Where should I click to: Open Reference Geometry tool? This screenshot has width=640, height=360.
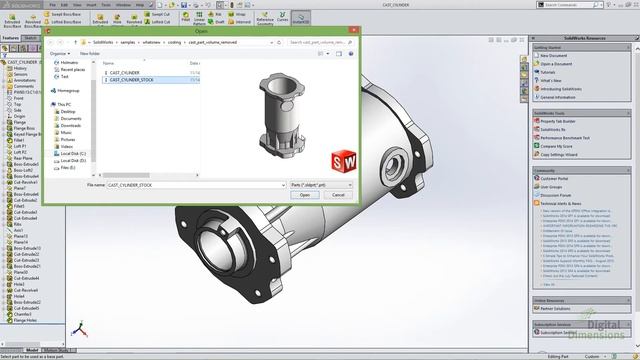pos(265,19)
